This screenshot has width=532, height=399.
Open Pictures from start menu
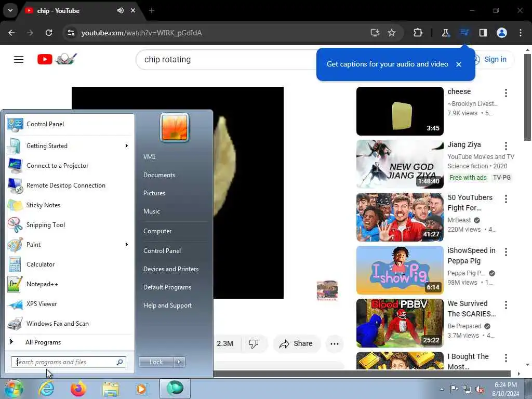tap(154, 193)
